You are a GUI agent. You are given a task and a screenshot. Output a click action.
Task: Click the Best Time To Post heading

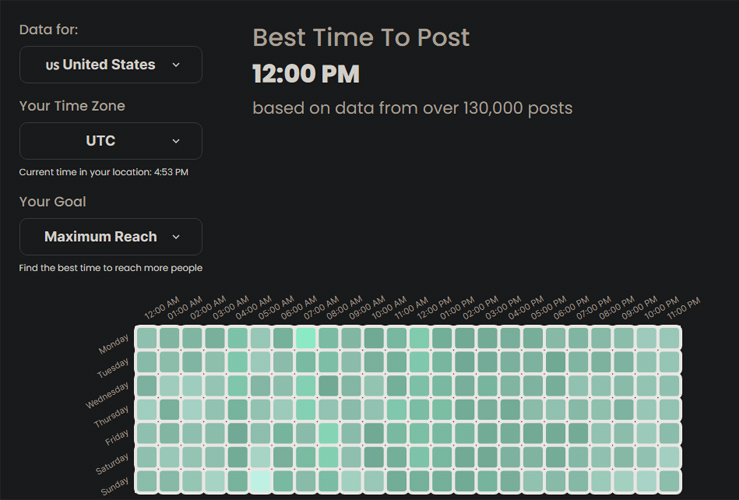point(361,37)
